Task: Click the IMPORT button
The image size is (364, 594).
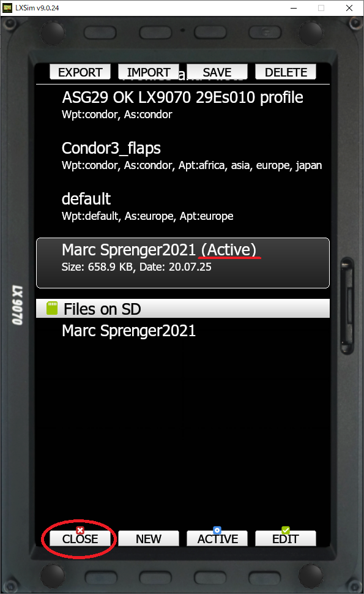Action: (x=149, y=72)
